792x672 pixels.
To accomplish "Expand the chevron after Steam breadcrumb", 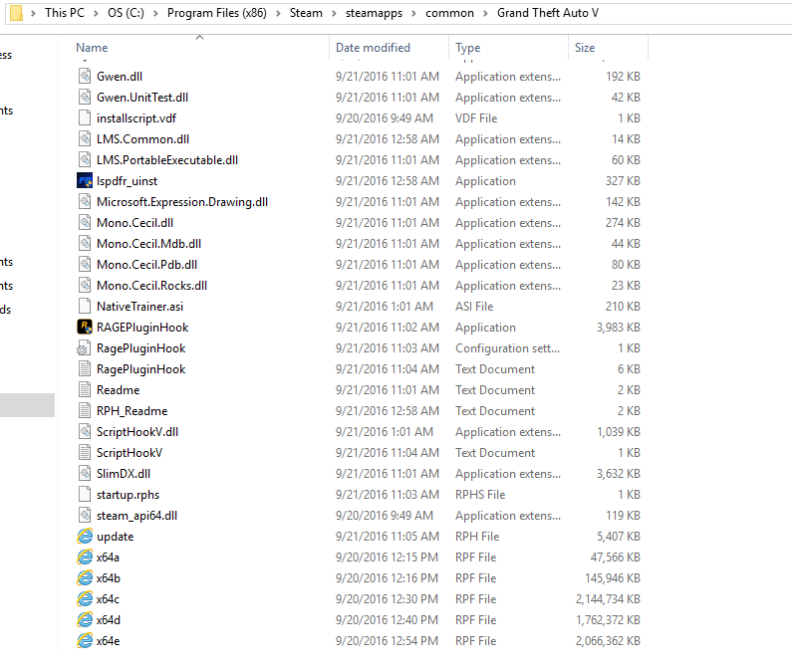I will 334,14.
